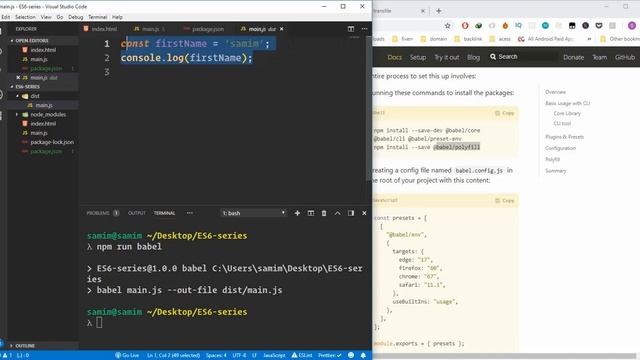
Task: Click the editor vertical scrollbar
Action: coord(369,109)
